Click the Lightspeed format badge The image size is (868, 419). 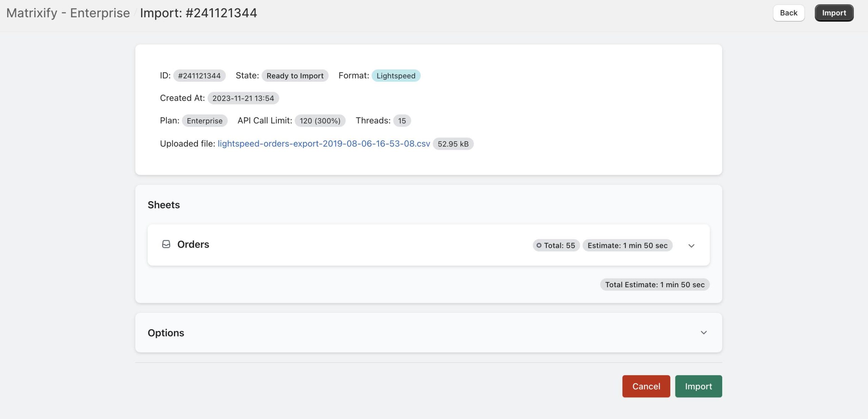click(396, 76)
